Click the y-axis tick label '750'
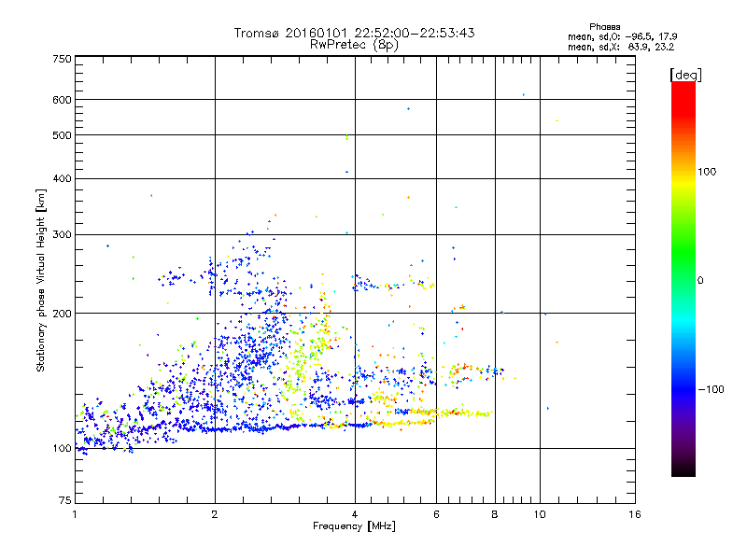The height and width of the screenshot is (560, 747). point(62,59)
